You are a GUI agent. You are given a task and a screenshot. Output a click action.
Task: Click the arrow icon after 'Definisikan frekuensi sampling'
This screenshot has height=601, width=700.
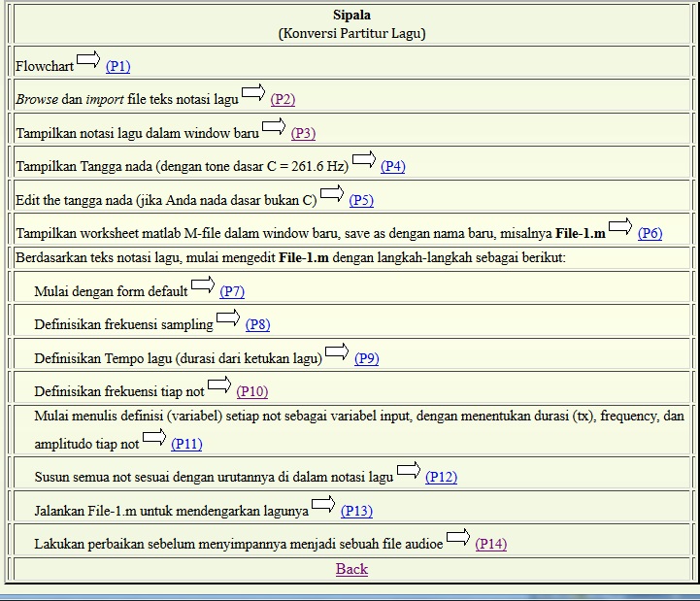[228, 317]
